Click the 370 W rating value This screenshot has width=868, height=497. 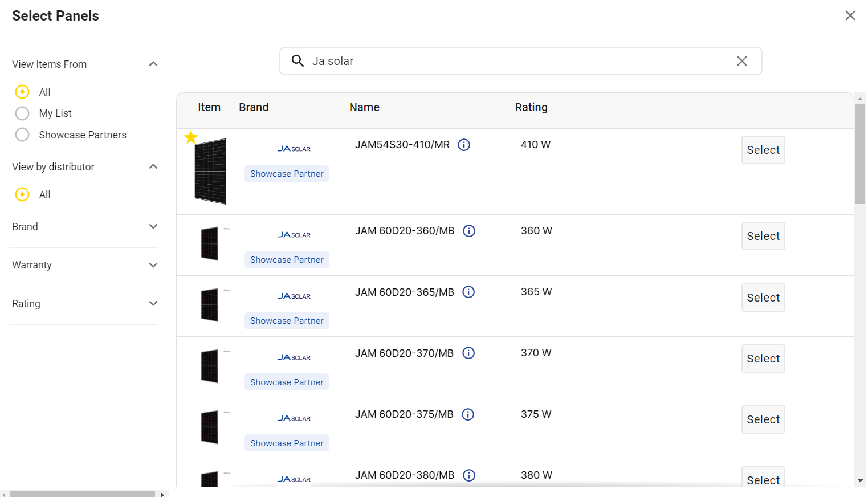point(536,353)
